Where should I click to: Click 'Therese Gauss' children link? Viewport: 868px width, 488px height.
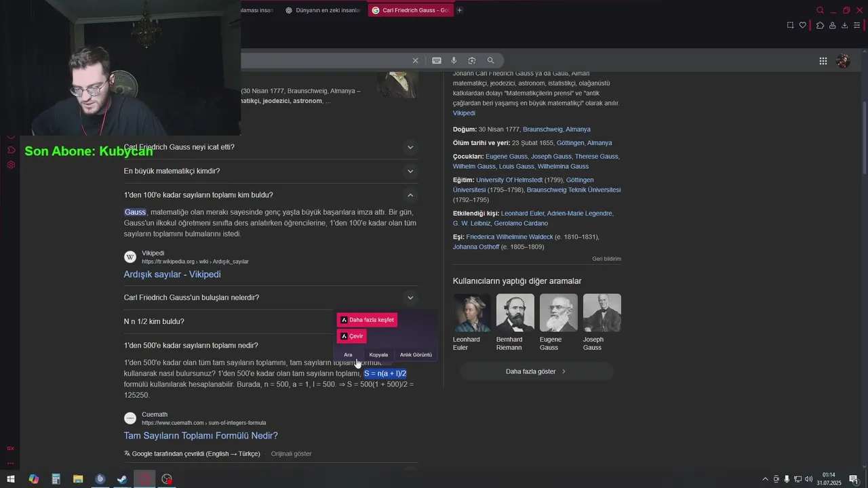pos(597,157)
